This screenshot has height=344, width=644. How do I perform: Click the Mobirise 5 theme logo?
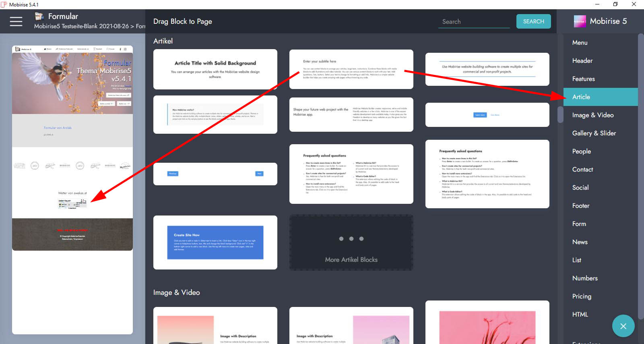coord(580,21)
